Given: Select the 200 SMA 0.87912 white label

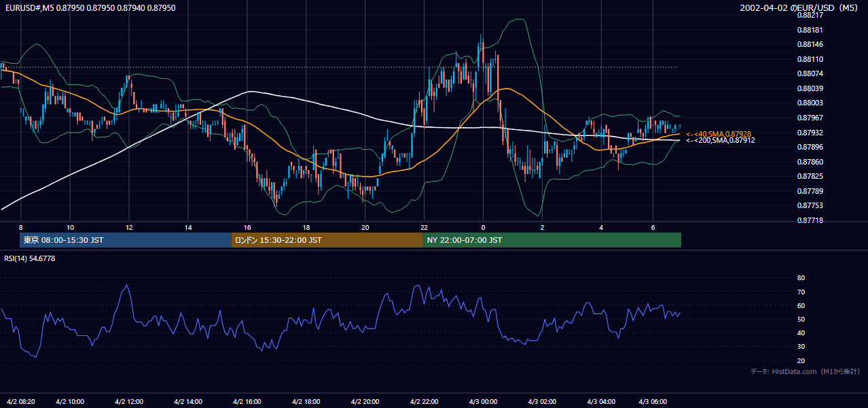Looking at the screenshot, I should (721, 140).
